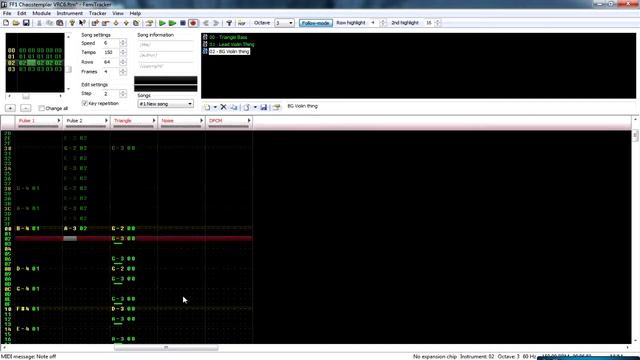Open the configuration settings icon

tap(229, 23)
